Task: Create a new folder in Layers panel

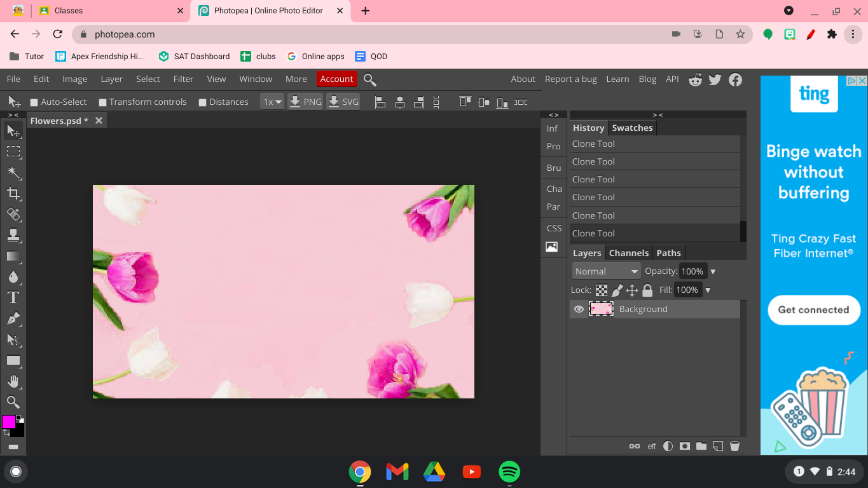Action: pos(701,446)
